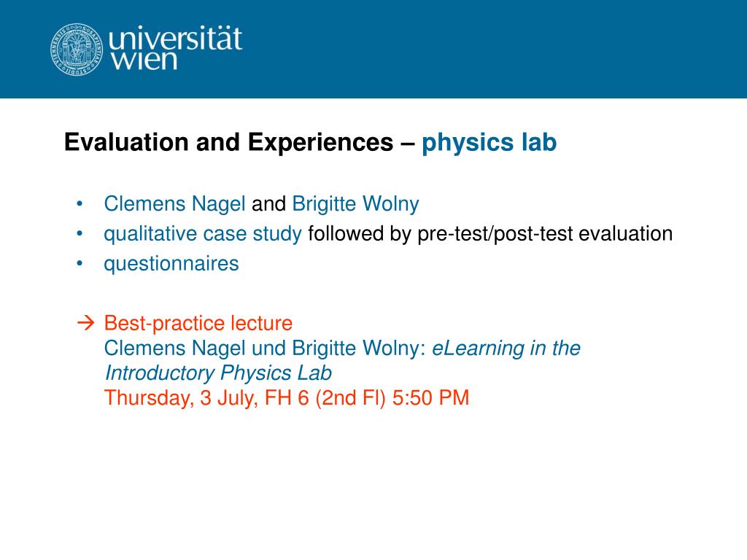This screenshot has height=560, width=747.
Task: Click the bullet point before qualitative case study
Action: 80,234
